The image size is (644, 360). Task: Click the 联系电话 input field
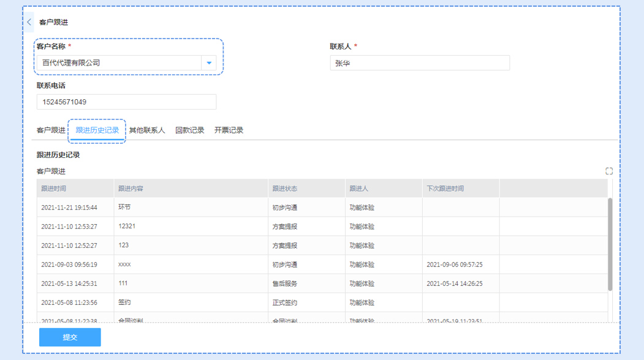(126, 102)
